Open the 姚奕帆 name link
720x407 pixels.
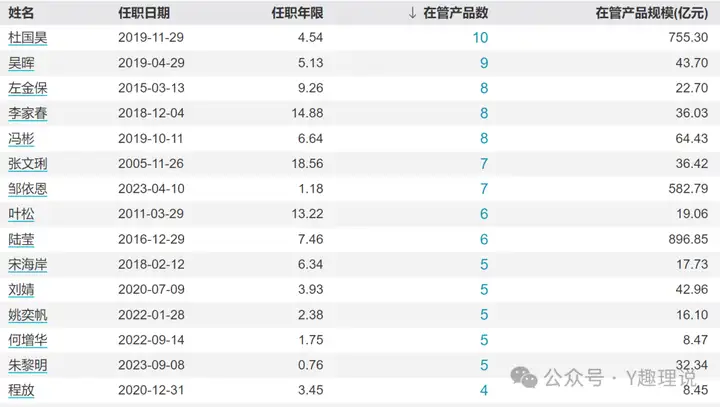[28, 314]
